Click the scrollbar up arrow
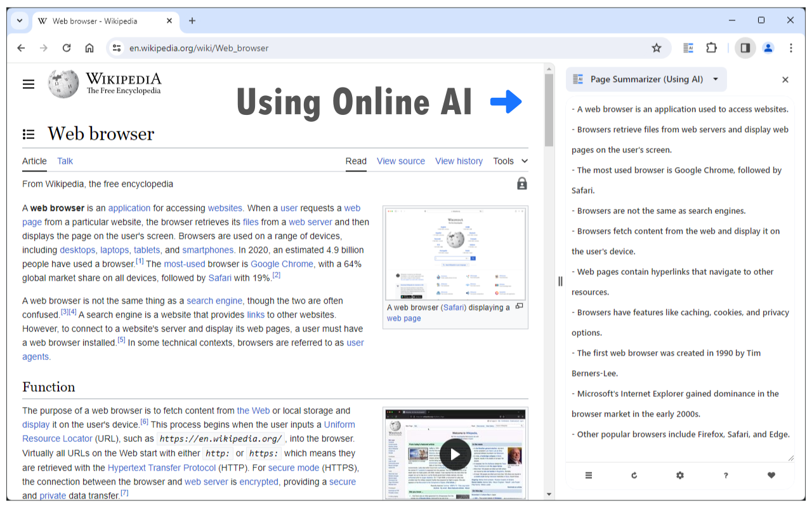The image size is (812, 508). (549, 69)
